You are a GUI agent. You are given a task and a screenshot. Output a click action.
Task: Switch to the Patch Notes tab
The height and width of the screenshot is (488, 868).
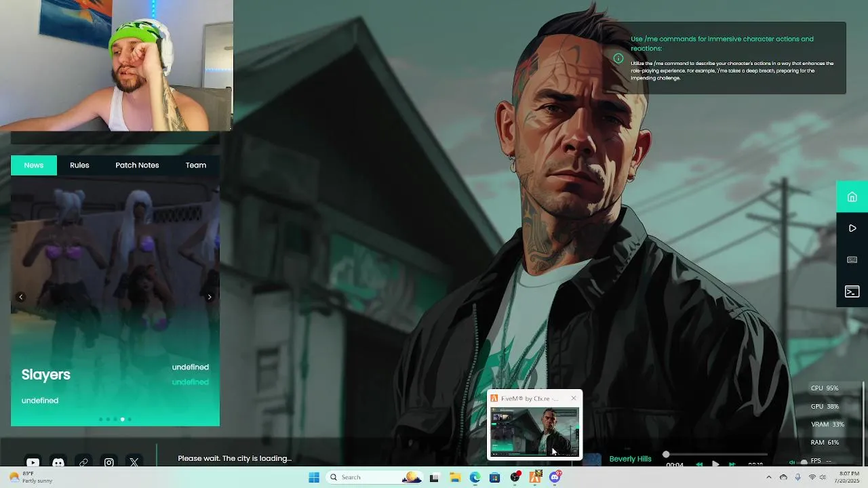point(137,165)
